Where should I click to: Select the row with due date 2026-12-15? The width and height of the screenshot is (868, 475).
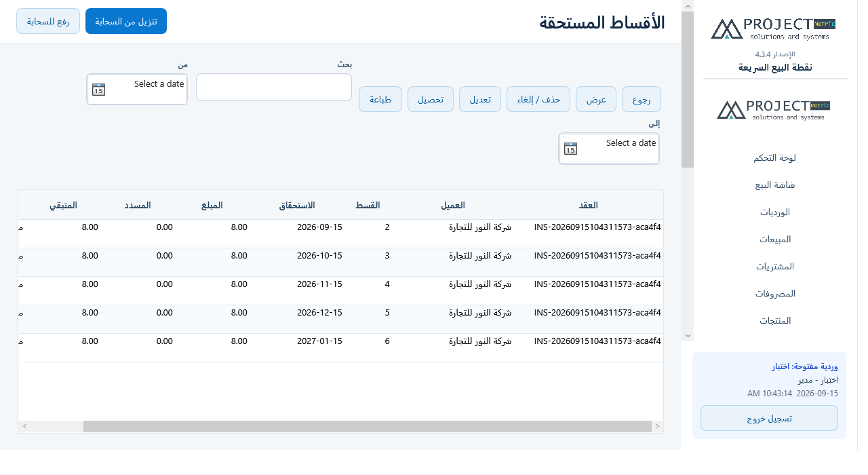point(340,319)
